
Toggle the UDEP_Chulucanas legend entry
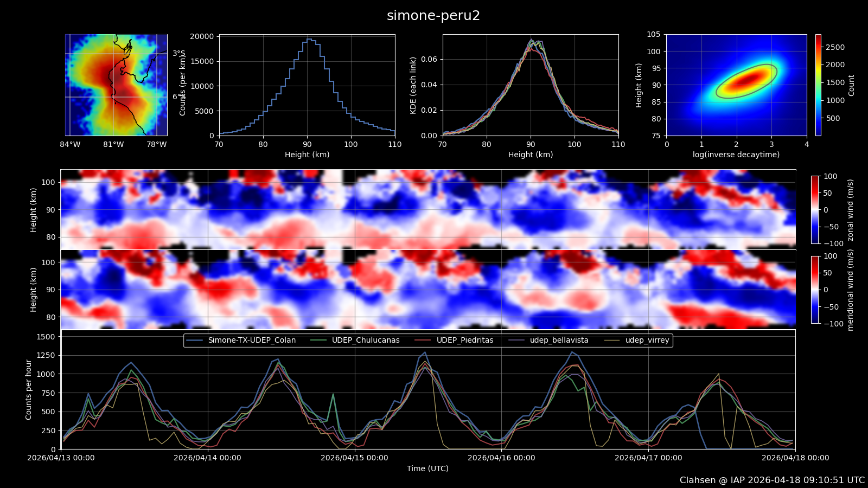click(365, 341)
